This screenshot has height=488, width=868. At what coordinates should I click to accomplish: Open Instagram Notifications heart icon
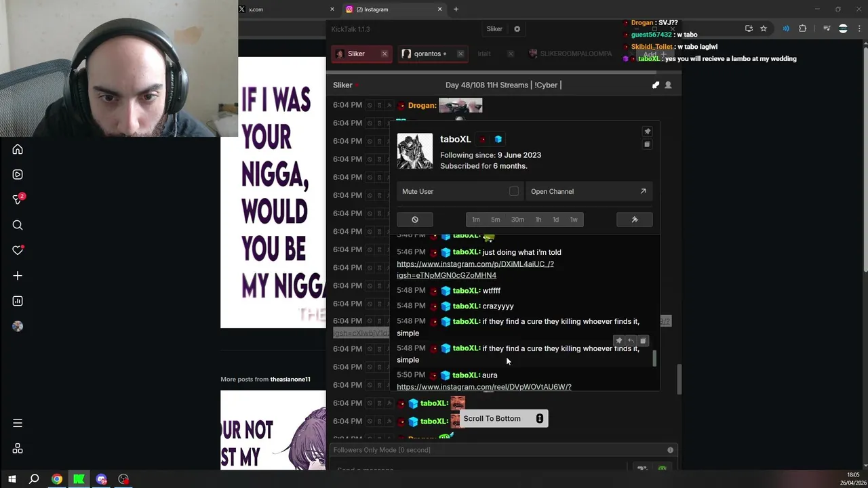tap(18, 250)
